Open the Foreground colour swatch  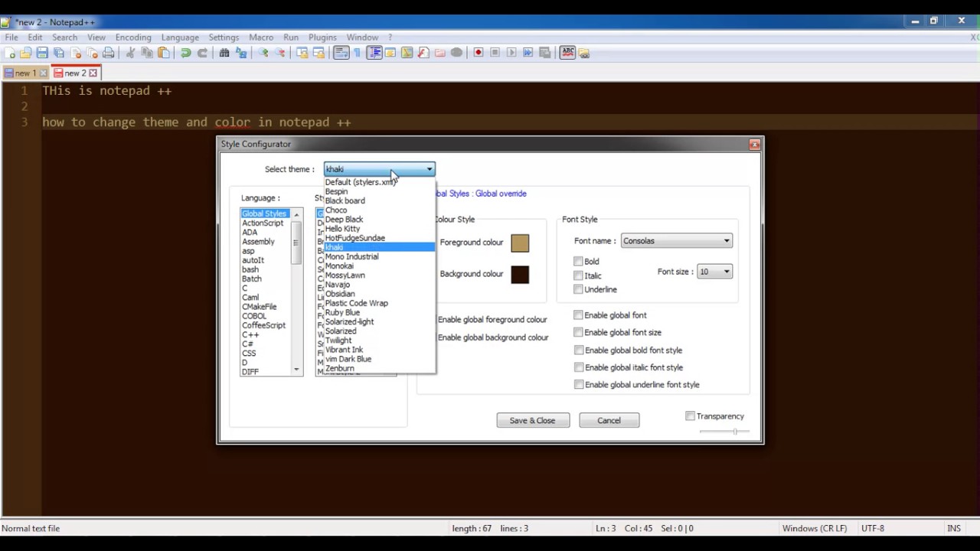(520, 243)
